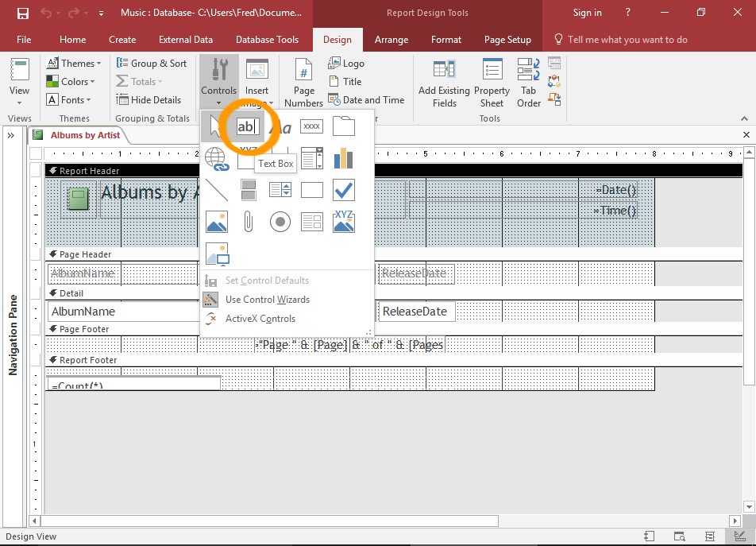Insert an Unbound Object Frame control

pos(217,223)
